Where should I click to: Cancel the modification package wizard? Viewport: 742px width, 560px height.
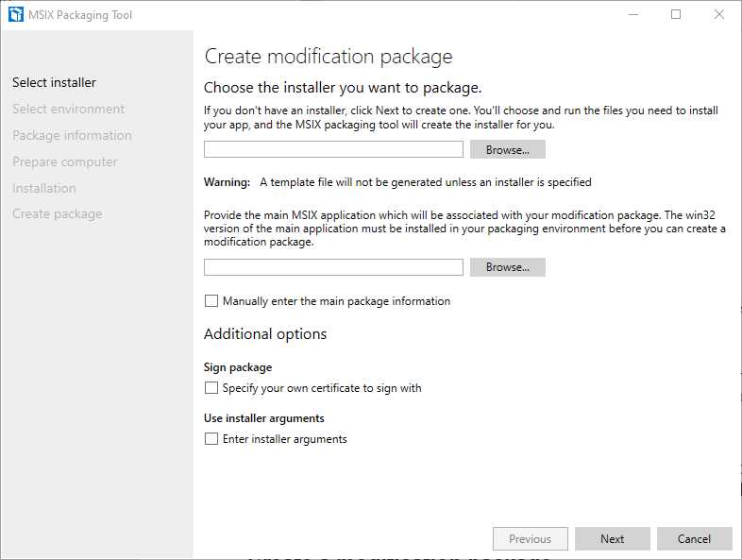tap(694, 538)
